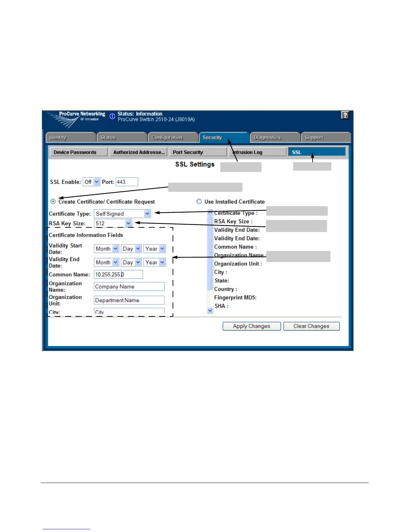Click the certificate panel scrollbar thumb
The height and width of the screenshot is (532, 411).
pos(210,253)
